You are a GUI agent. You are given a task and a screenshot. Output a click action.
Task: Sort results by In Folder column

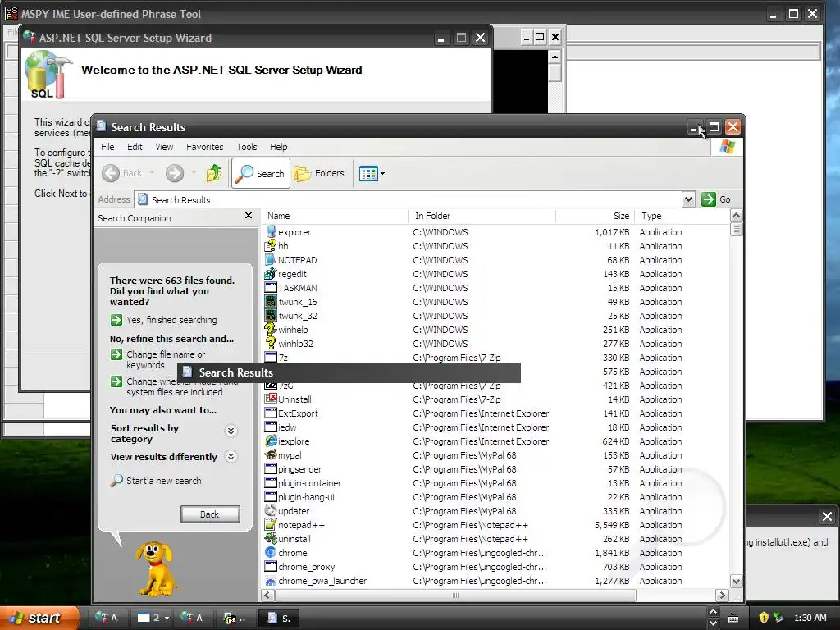click(x=482, y=216)
